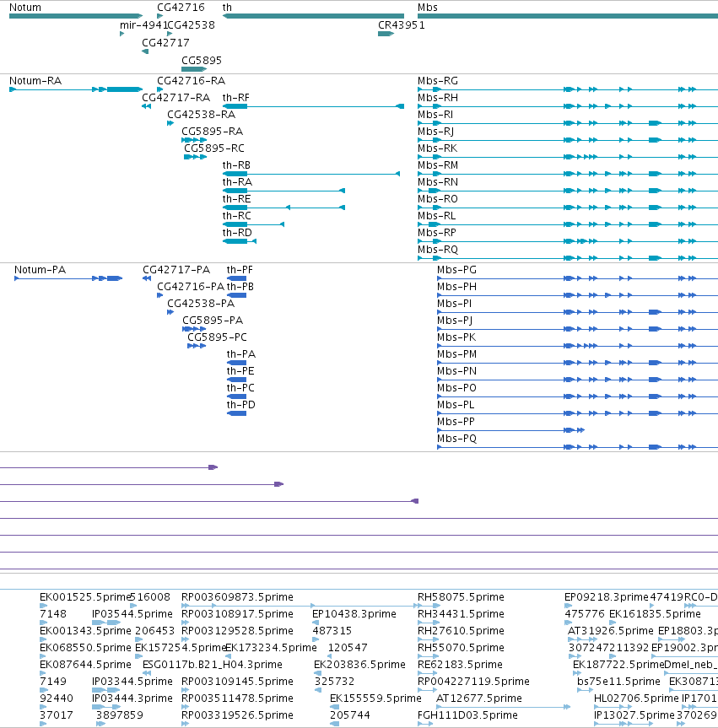Image resolution: width=718 pixels, height=728 pixels.
Task: Select the CG5895-RA transcript
Action: pos(194,140)
